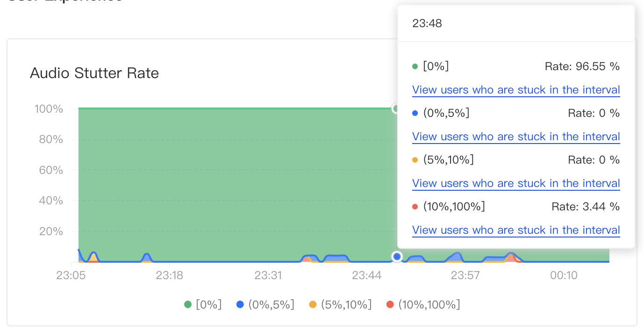Open stuck users link under (5%,10%] rate
The image size is (644, 331).
tap(516, 183)
